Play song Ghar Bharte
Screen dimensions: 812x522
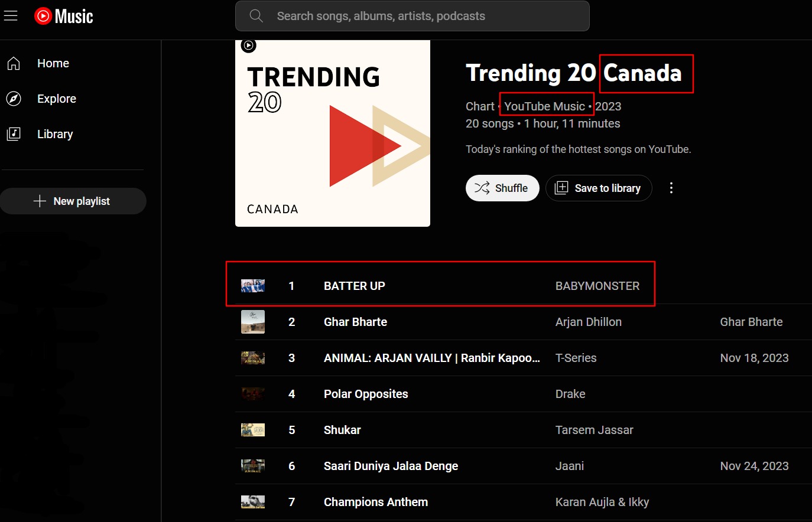tap(356, 322)
